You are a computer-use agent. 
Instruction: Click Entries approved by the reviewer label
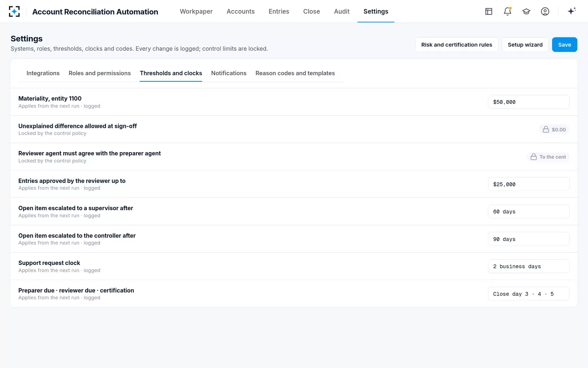72,181
